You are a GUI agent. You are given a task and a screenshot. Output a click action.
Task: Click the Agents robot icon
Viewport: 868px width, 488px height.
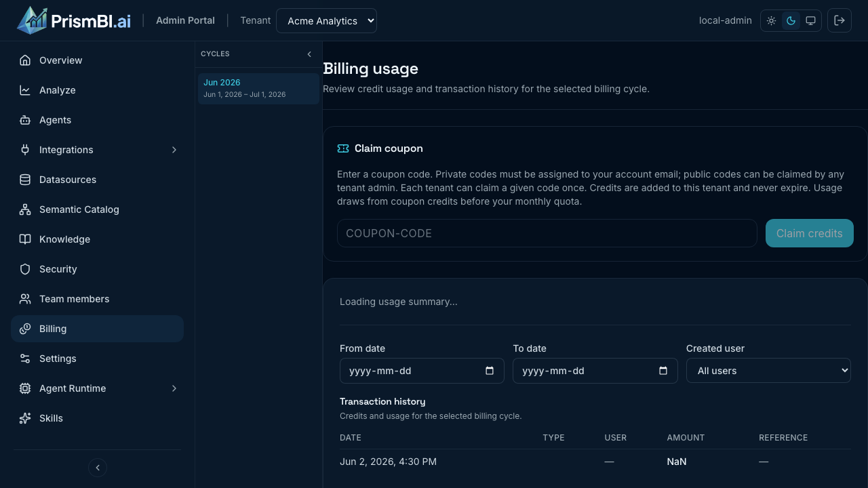tap(25, 120)
